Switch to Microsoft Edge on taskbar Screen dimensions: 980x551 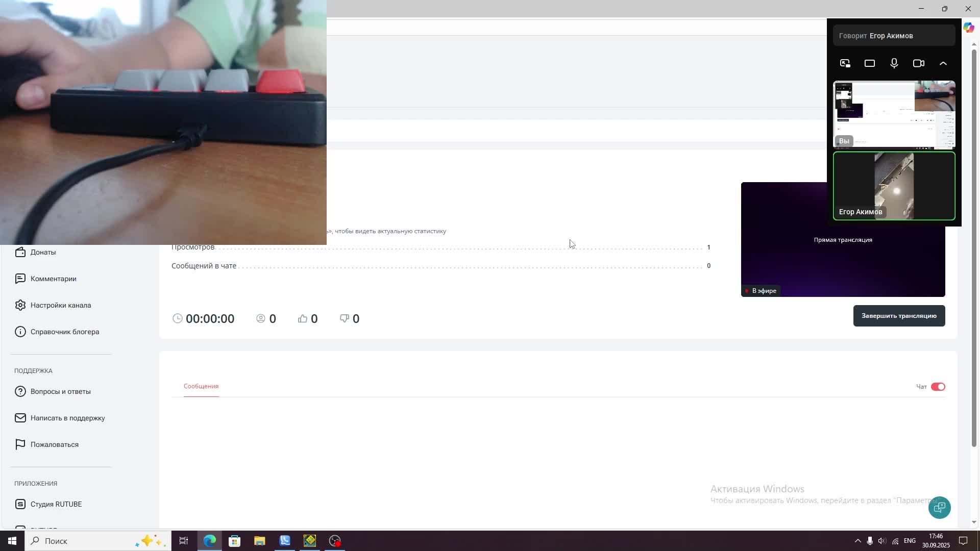tap(210, 541)
